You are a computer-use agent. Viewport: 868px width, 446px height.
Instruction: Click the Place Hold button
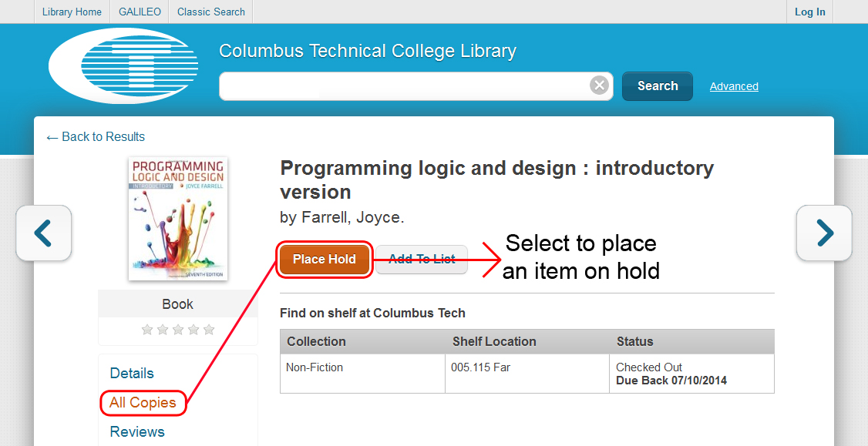[x=325, y=259]
